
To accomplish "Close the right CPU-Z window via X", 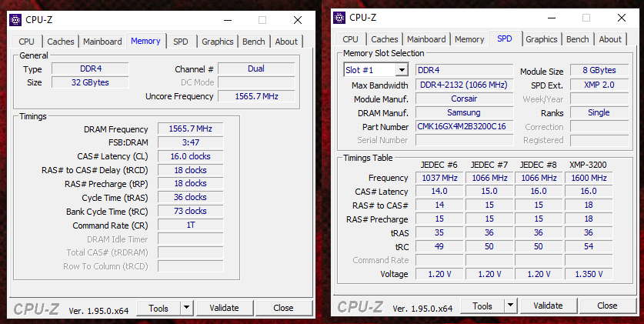I will pos(622,18).
